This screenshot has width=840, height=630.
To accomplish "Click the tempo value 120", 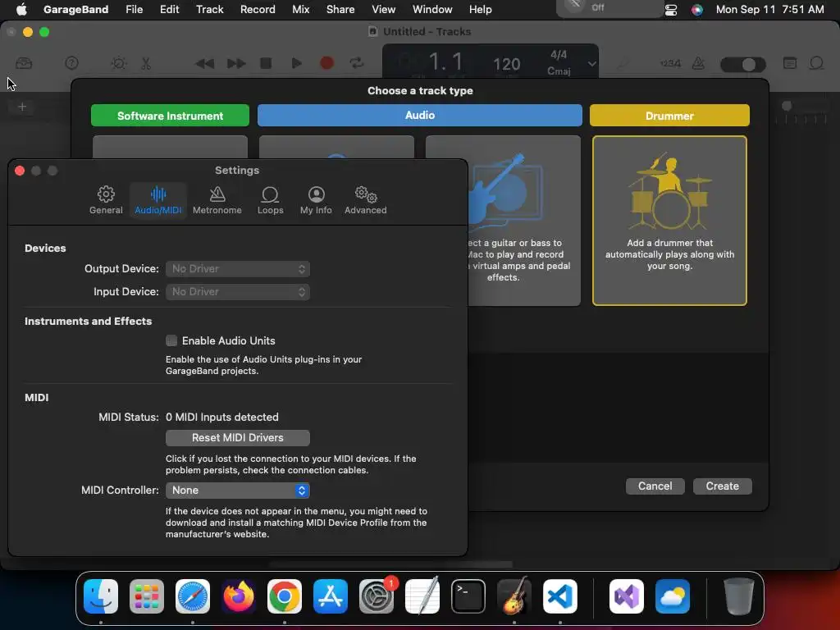I will (x=506, y=64).
